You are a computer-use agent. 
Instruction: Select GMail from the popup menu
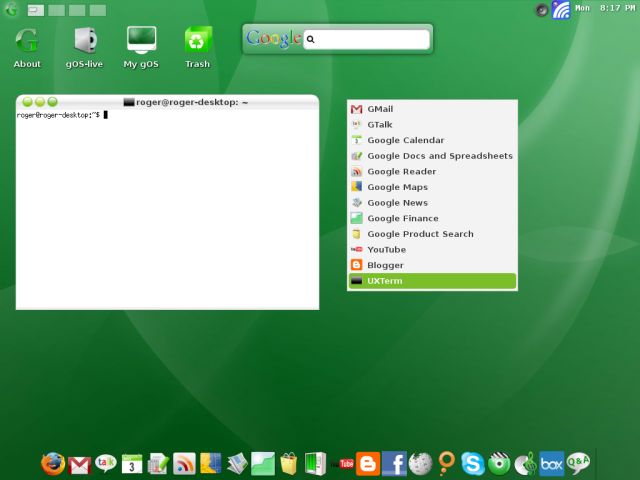[432, 109]
